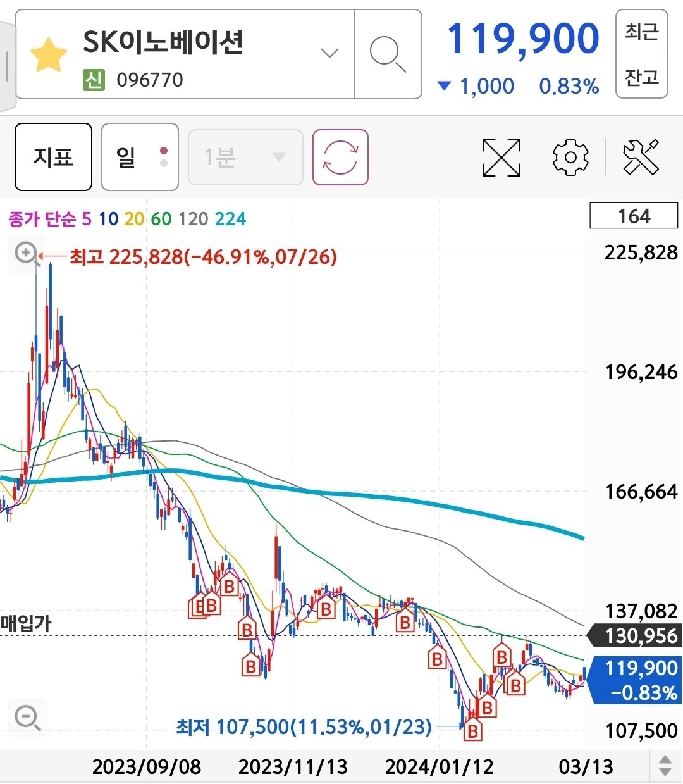Click the wrench tools icon
683x784 pixels.
(641, 157)
